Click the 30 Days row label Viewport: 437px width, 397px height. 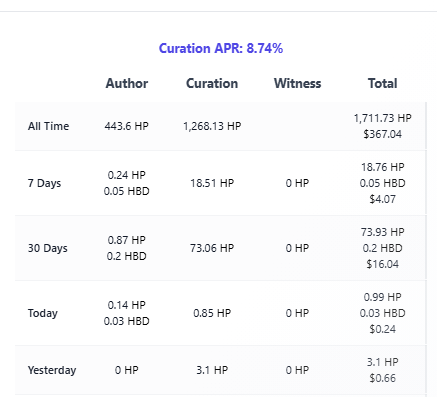[48, 248]
